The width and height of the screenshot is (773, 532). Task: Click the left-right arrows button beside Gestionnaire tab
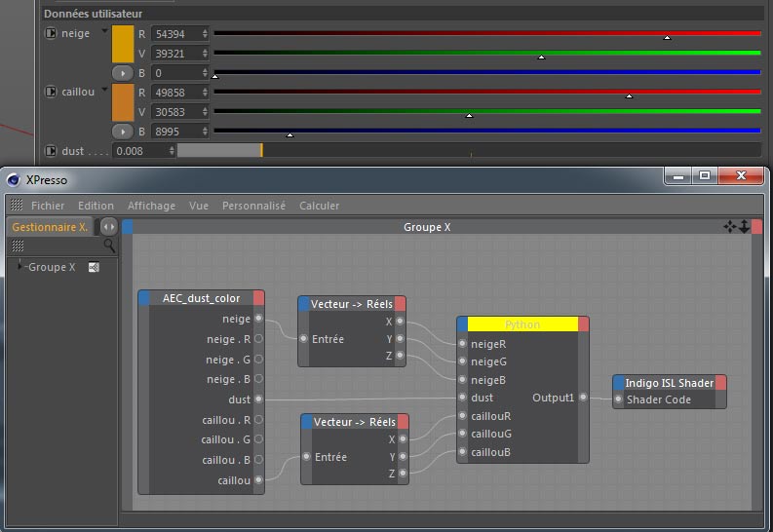[x=108, y=227]
